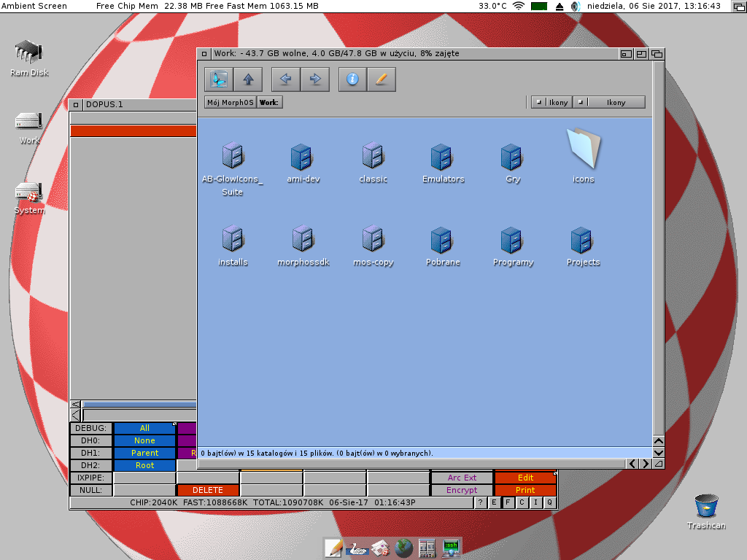
Task: Select the Gry drawer icon
Action: tap(513, 163)
